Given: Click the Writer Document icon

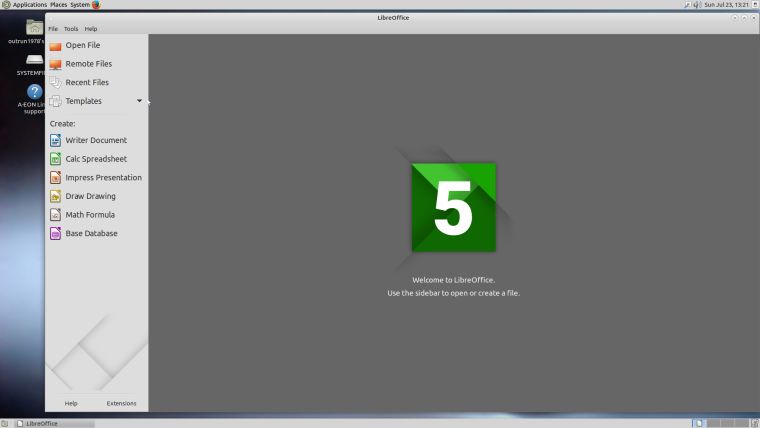Looking at the screenshot, I should tap(55, 141).
